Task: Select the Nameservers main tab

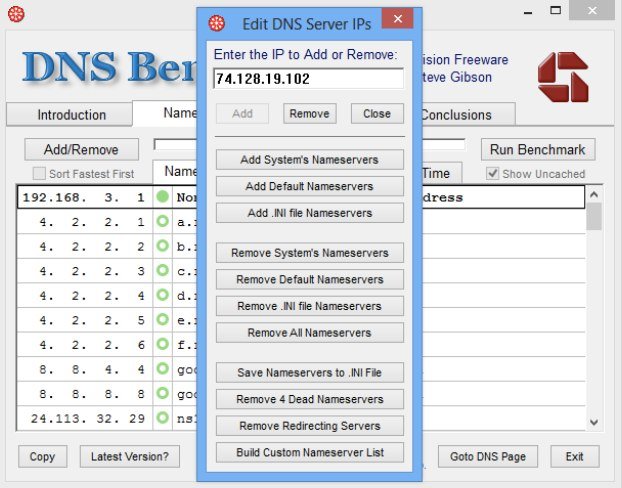Action: click(165, 113)
